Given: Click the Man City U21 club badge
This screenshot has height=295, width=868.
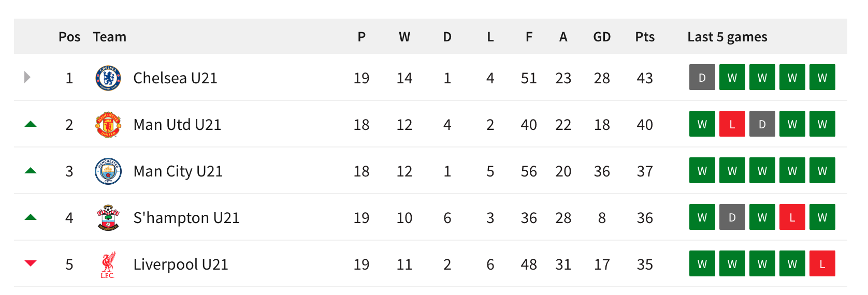Looking at the screenshot, I should coord(108,171).
